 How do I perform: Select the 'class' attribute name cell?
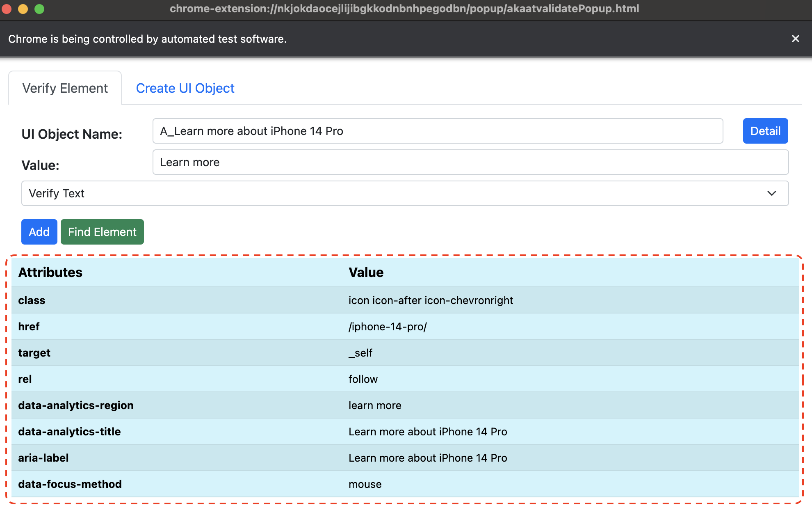point(176,300)
